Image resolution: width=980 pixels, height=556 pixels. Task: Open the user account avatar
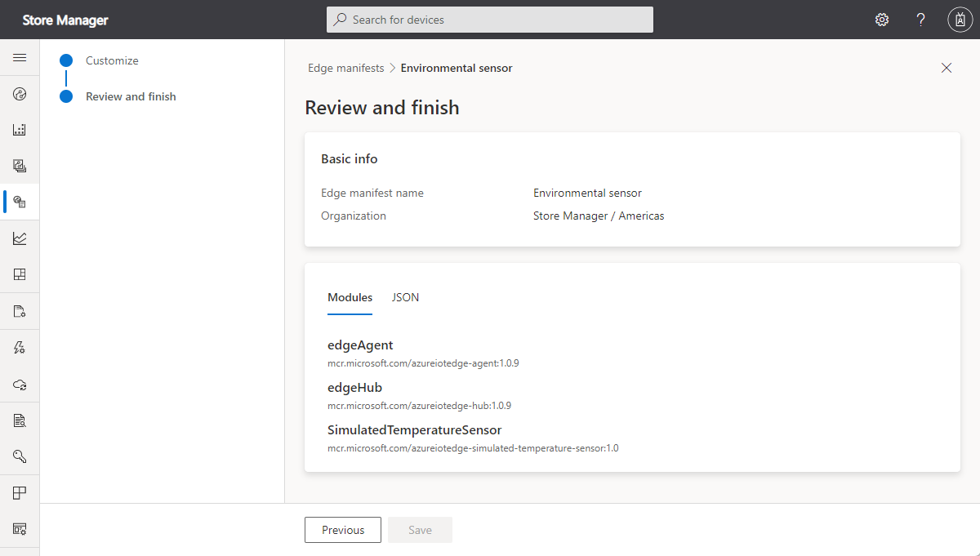tap(960, 19)
